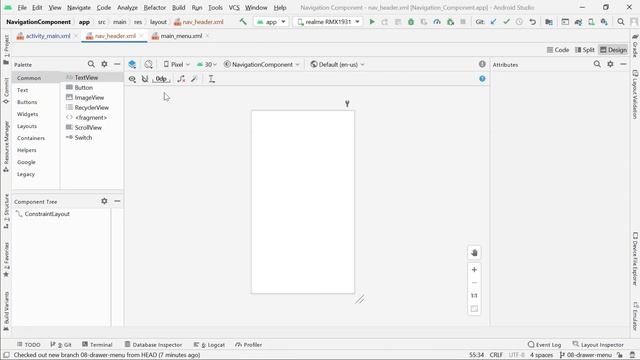Image resolution: width=640 pixels, height=360 pixels.
Task: Open the Logcat tool window
Action: (209, 344)
